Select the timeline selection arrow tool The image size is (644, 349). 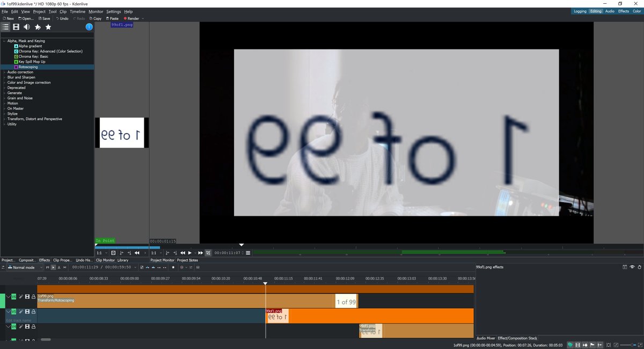(x=54, y=267)
